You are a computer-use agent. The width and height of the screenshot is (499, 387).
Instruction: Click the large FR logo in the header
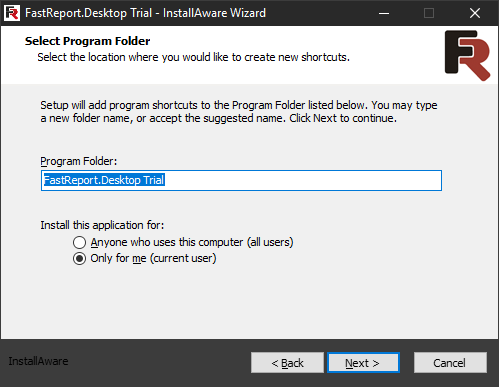(x=467, y=55)
